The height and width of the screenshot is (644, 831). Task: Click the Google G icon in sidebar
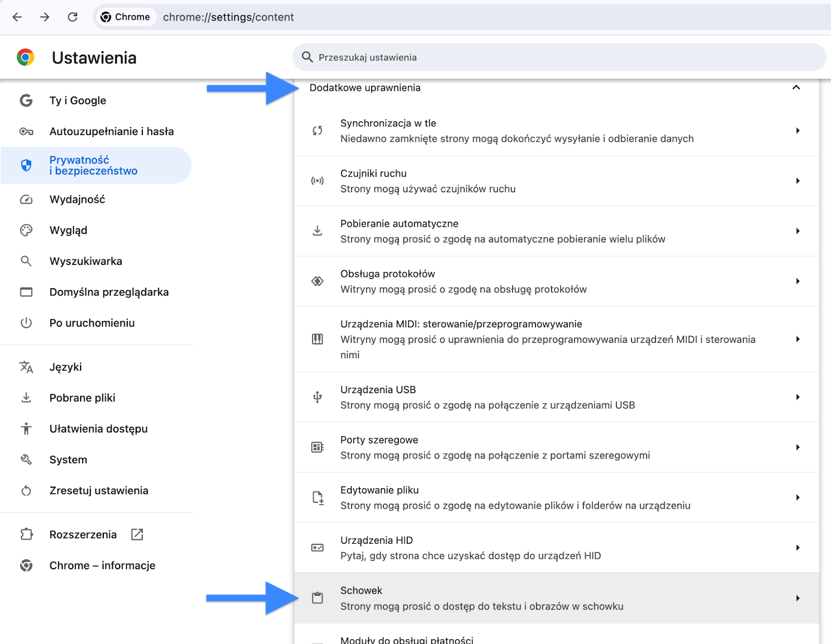pyautogui.click(x=26, y=100)
